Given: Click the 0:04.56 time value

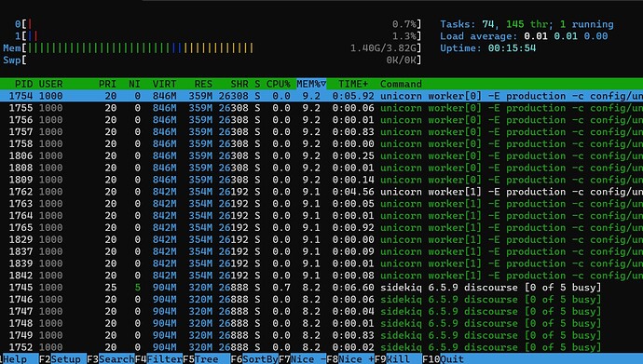Looking at the screenshot, I should tap(353, 192).
